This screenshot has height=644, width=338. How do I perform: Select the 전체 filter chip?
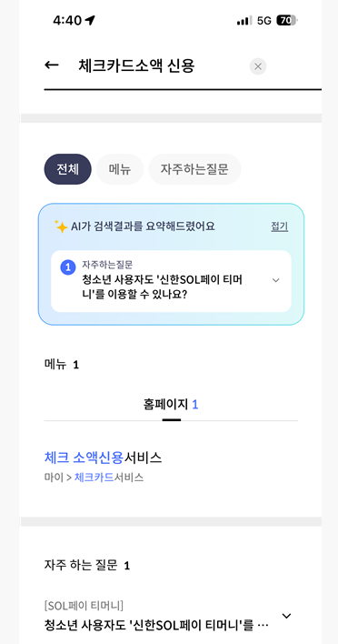click(x=67, y=169)
